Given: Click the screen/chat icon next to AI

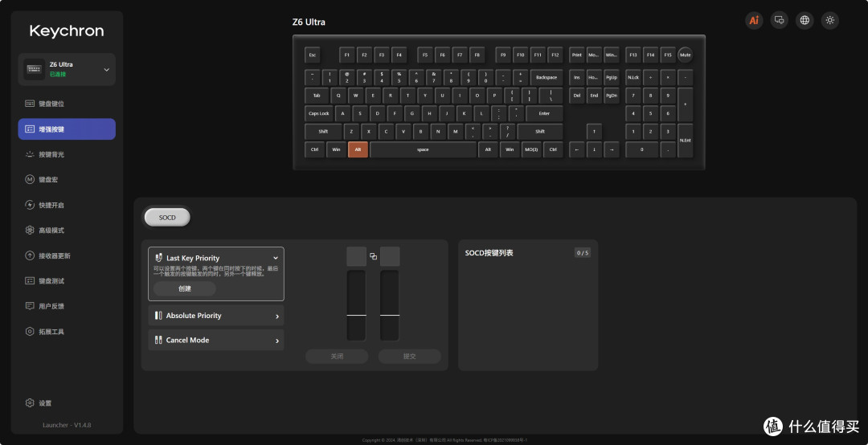Looking at the screenshot, I should coord(780,20).
